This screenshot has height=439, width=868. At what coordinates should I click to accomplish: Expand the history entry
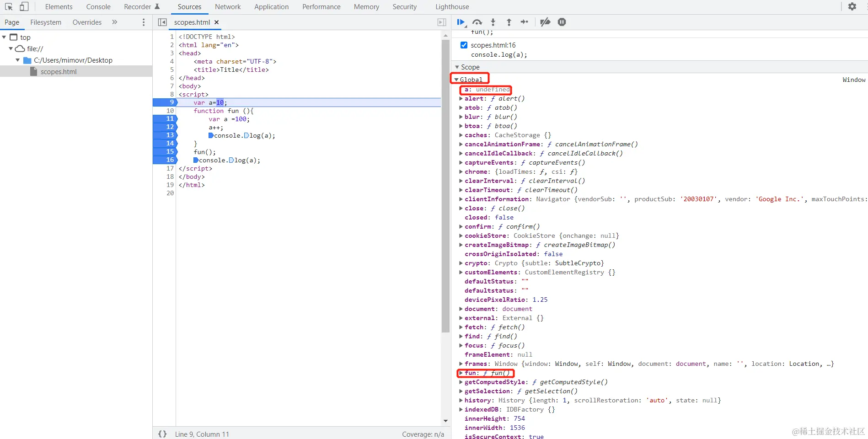coord(461,400)
